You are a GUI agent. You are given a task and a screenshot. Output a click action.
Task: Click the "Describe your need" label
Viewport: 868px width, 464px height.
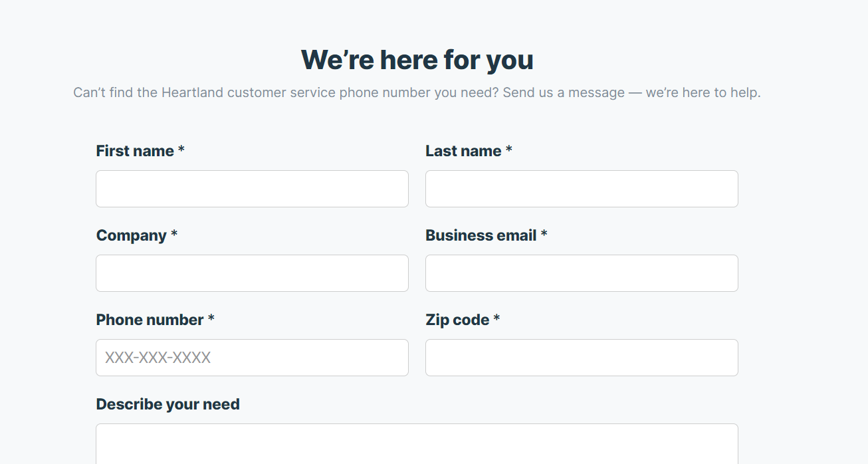[x=167, y=404]
